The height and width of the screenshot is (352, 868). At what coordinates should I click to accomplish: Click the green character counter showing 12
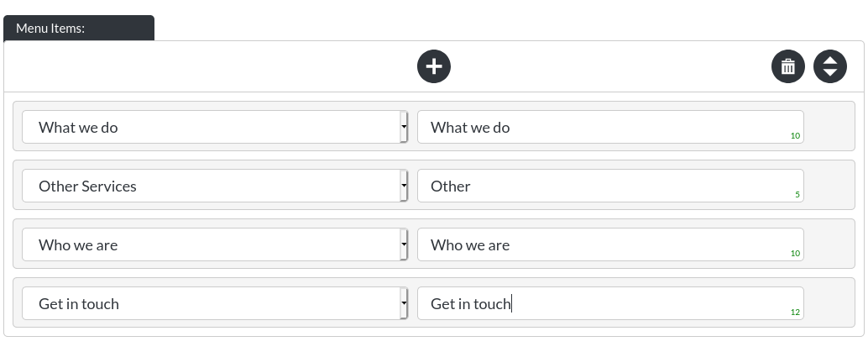click(x=795, y=313)
